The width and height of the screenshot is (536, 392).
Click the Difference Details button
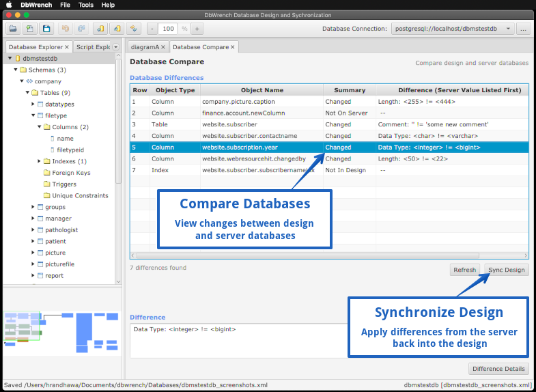pyautogui.click(x=498, y=369)
